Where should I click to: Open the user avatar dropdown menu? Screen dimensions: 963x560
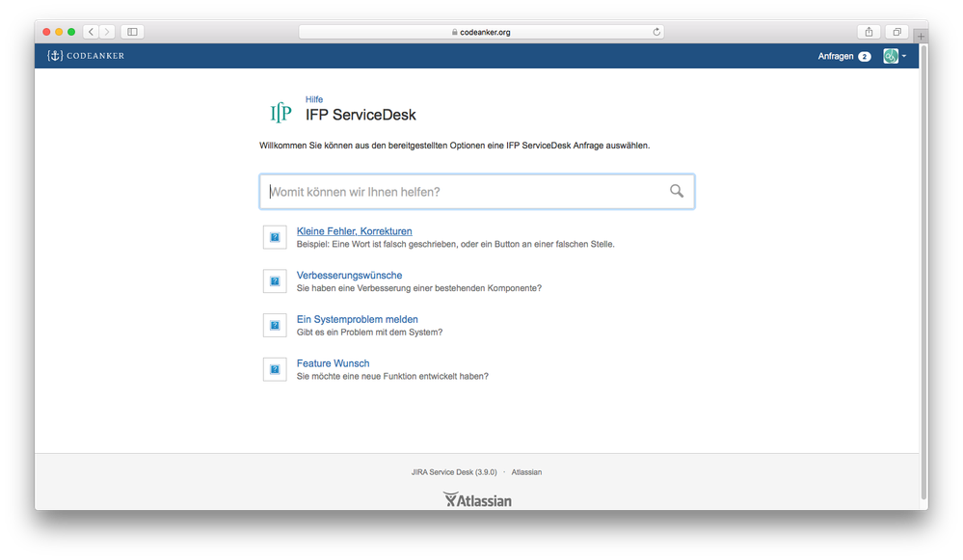pos(895,56)
